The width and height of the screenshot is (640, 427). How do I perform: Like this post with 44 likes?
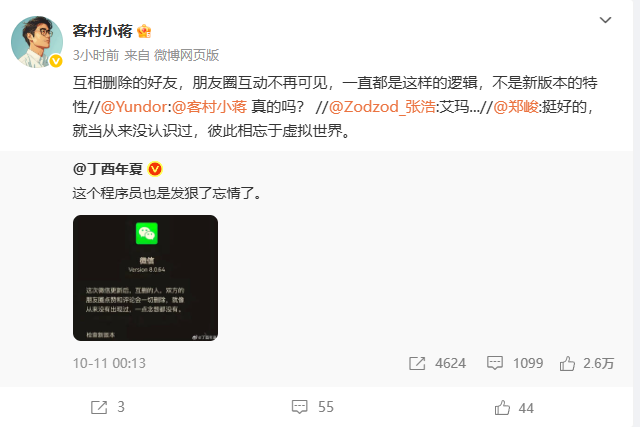point(514,408)
